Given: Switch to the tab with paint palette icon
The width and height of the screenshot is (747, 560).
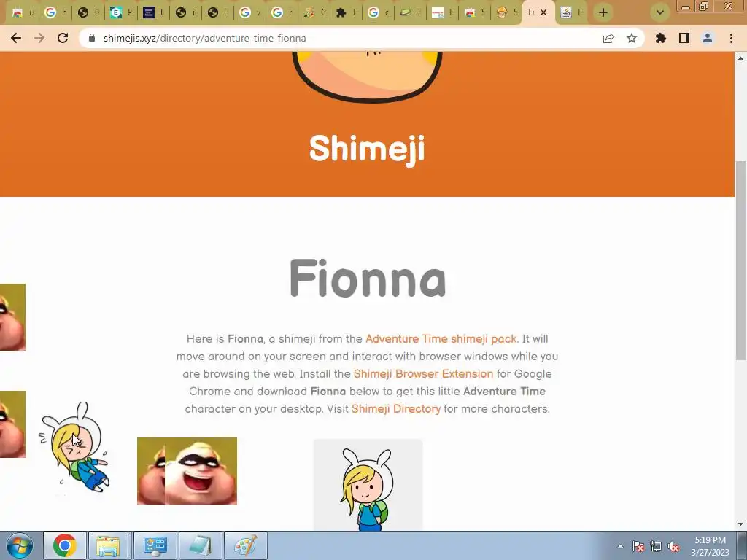Looking at the screenshot, I should point(314,12).
